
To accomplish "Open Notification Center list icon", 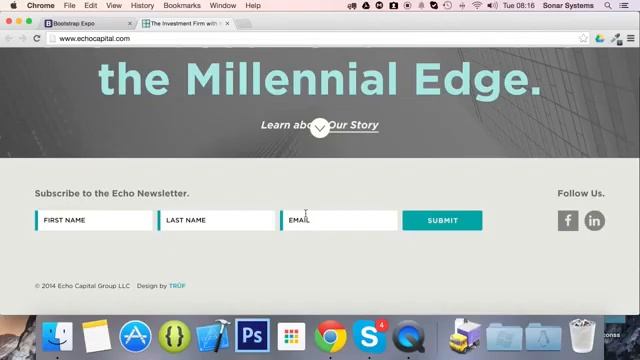I will [x=624, y=6].
